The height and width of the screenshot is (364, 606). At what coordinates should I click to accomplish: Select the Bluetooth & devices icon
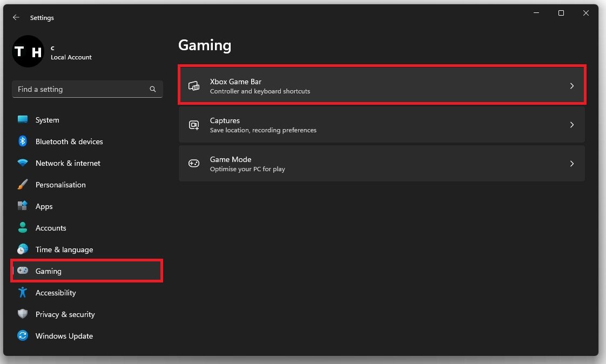point(23,141)
